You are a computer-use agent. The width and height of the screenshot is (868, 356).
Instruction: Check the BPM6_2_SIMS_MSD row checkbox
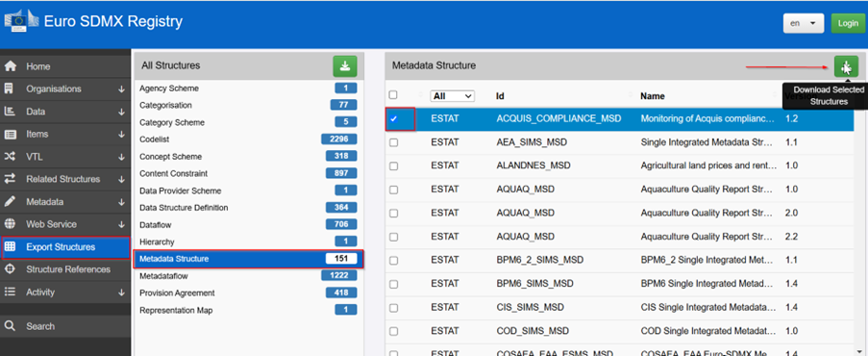(393, 260)
